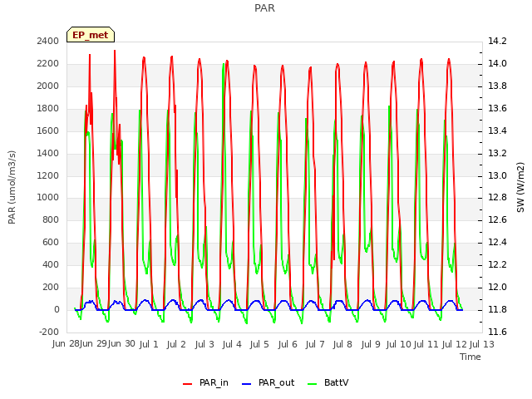The width and height of the screenshot is (532, 399).
Task: Click the blue PAR_out legend swatch
Action: point(246,384)
